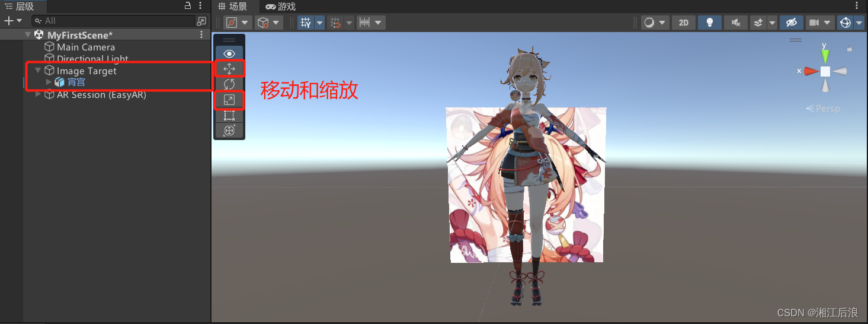868x324 pixels.
Task: Click the tools overlay drag handle
Action: point(229,40)
